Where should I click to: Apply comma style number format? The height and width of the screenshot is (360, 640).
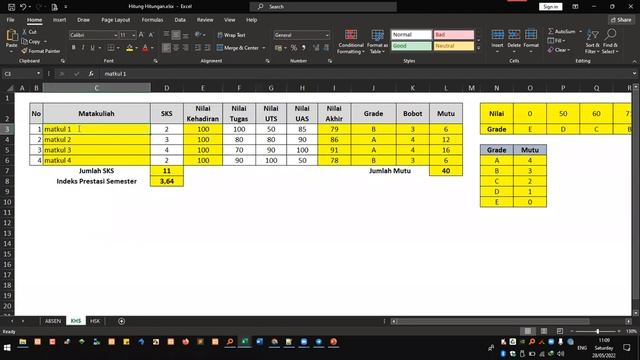[x=304, y=48]
